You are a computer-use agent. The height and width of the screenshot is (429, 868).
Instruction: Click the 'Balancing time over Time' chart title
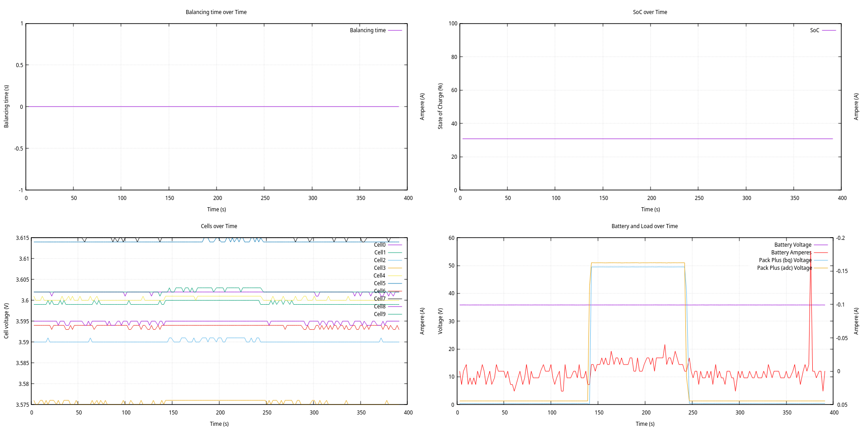pyautogui.click(x=216, y=12)
